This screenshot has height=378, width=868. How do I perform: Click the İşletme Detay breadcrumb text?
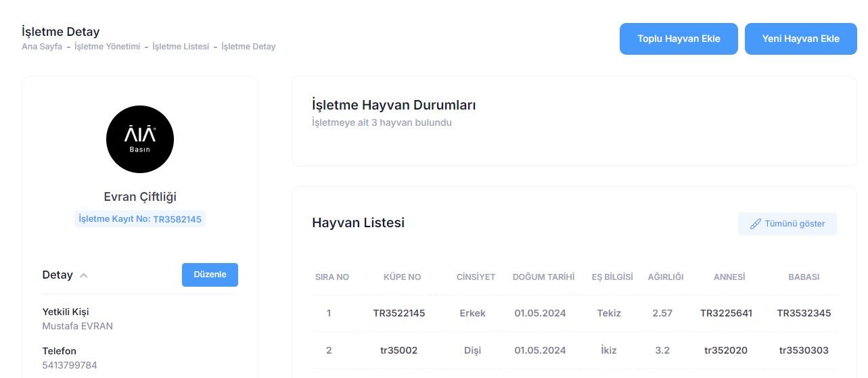[248, 47]
